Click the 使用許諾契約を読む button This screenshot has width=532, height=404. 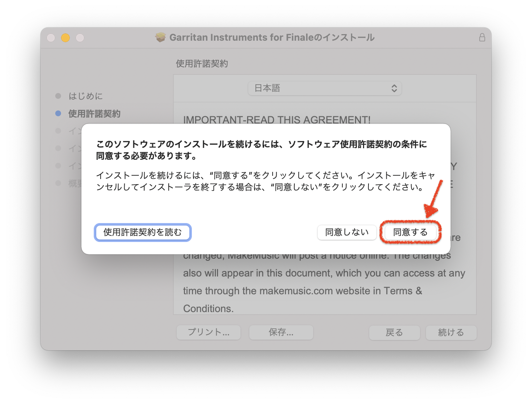coord(142,233)
